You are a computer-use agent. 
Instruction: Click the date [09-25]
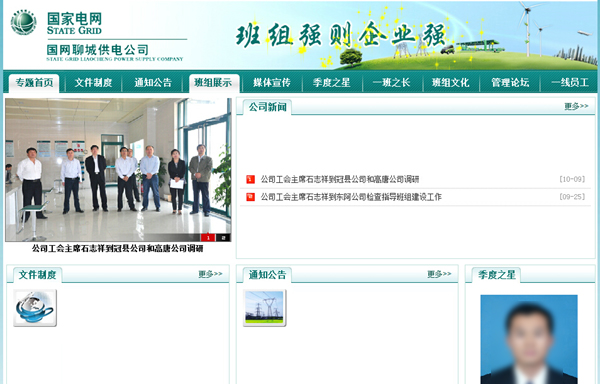(572, 197)
